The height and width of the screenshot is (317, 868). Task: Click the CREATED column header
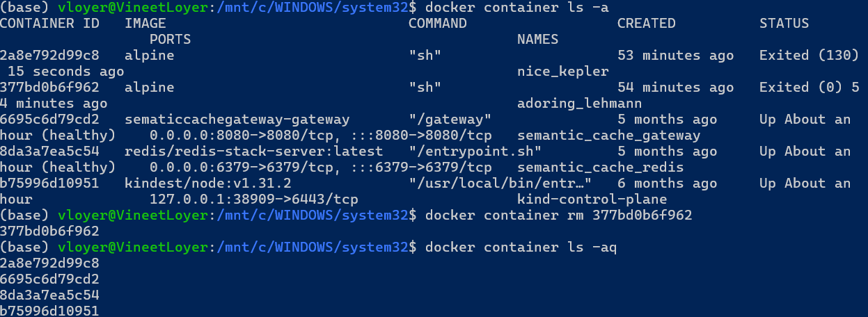[x=647, y=24]
